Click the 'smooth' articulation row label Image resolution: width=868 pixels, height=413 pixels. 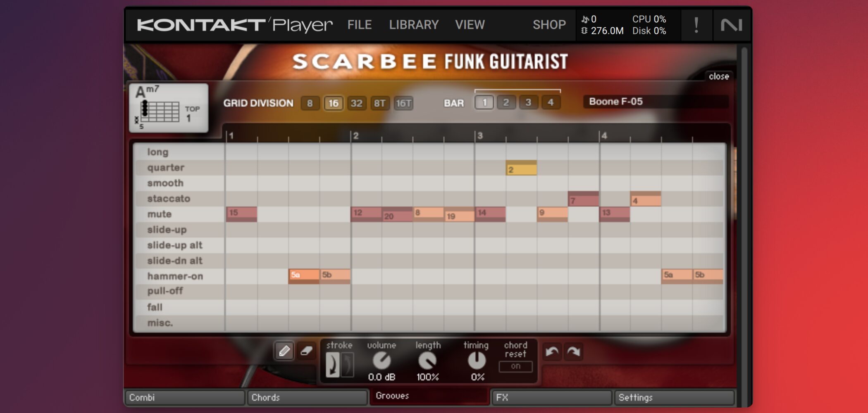click(165, 183)
